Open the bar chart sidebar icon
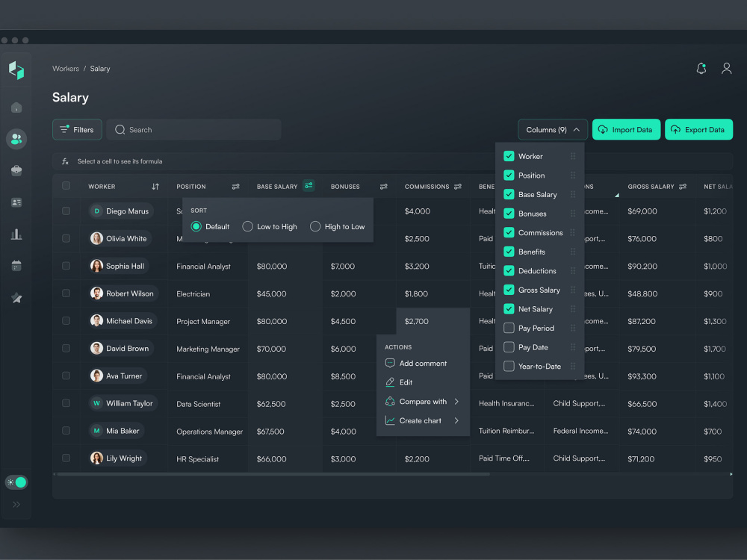This screenshot has width=747, height=560. pos(16,234)
